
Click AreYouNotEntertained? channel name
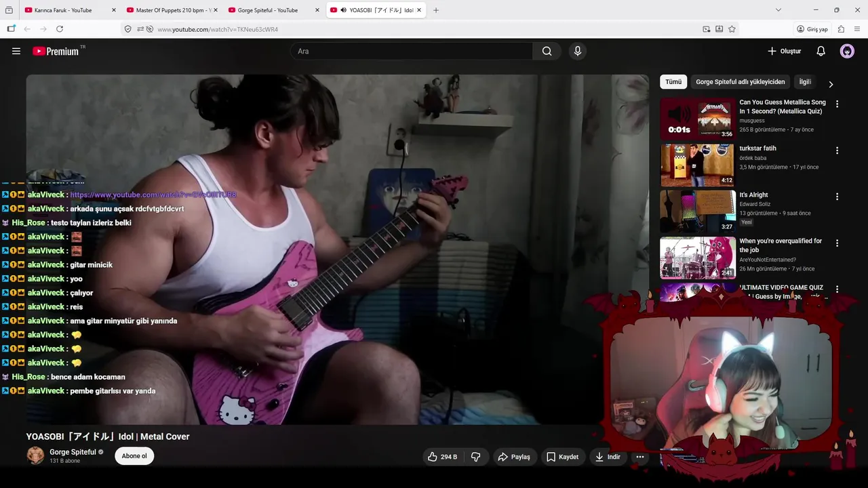[768, 260]
